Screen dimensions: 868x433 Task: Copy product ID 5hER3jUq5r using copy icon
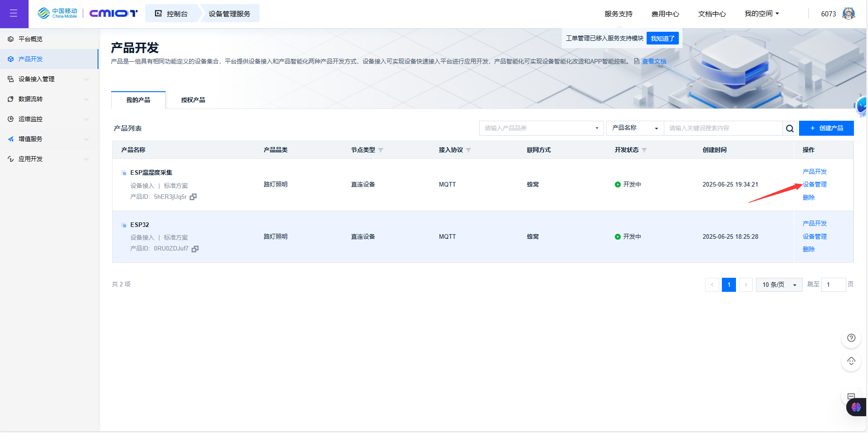[193, 197]
